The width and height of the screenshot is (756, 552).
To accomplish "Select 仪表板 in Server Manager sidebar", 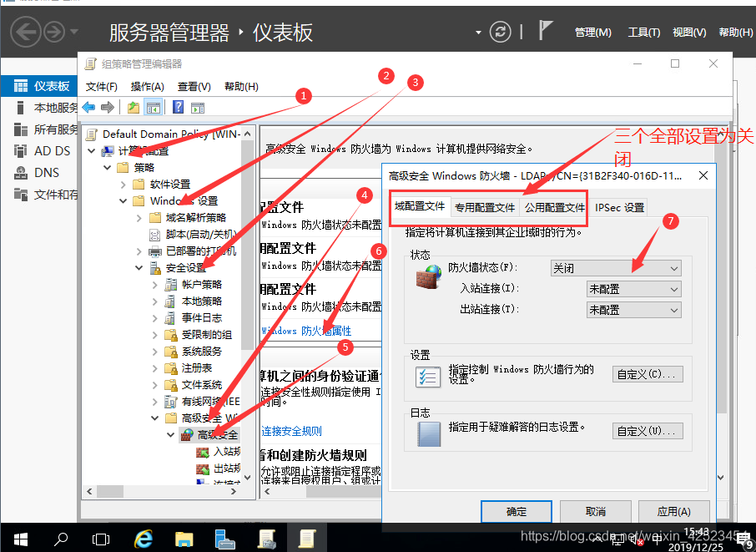I will pos(38,86).
